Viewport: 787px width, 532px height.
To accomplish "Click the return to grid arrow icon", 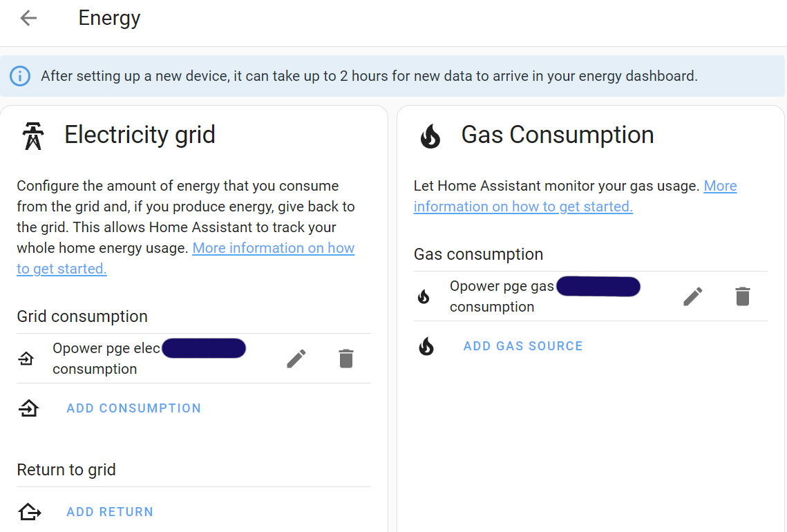I will click(28, 511).
